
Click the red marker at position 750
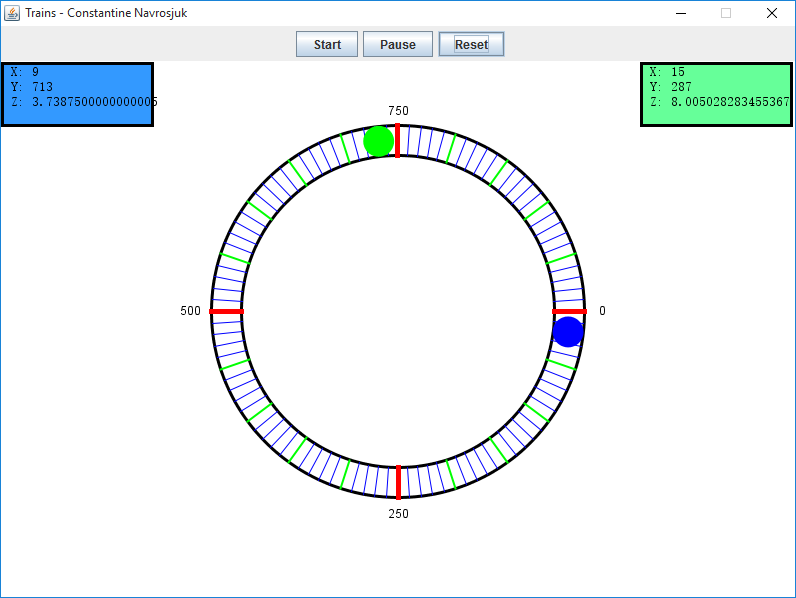pos(398,140)
